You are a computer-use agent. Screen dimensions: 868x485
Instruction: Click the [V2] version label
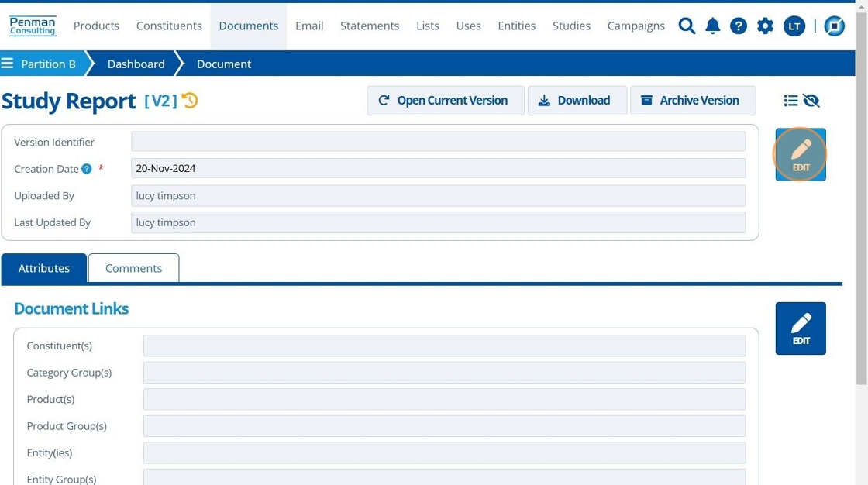pyautogui.click(x=160, y=101)
